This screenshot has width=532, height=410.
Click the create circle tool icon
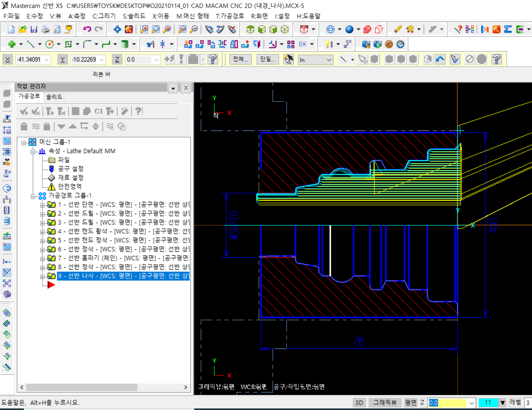click(x=50, y=44)
